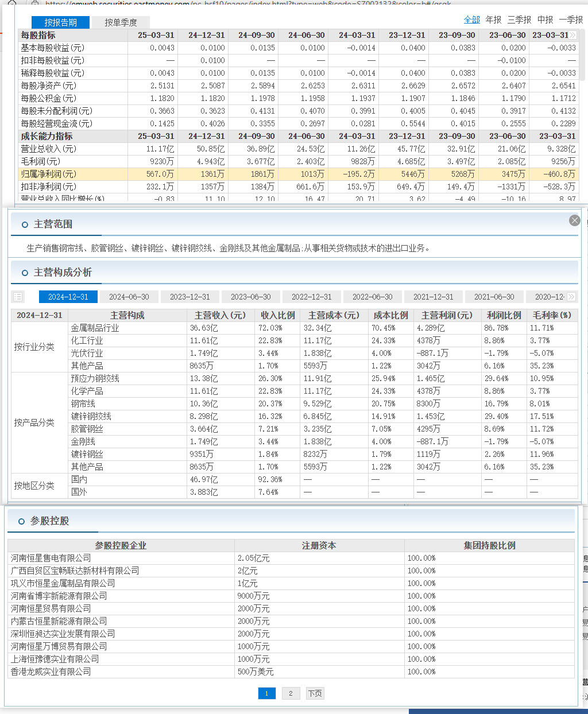Select the 年报 report filter
The width and height of the screenshot is (588, 714).
494,20
